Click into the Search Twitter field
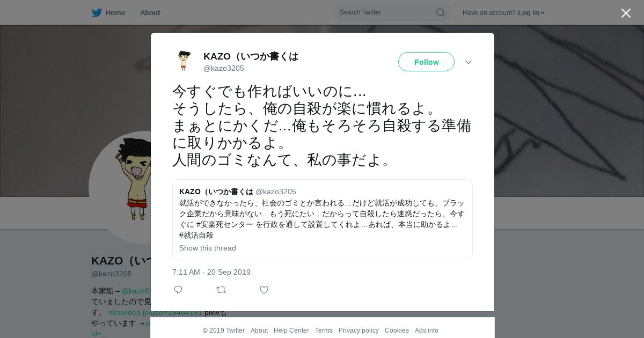644x338 pixels. (386, 12)
